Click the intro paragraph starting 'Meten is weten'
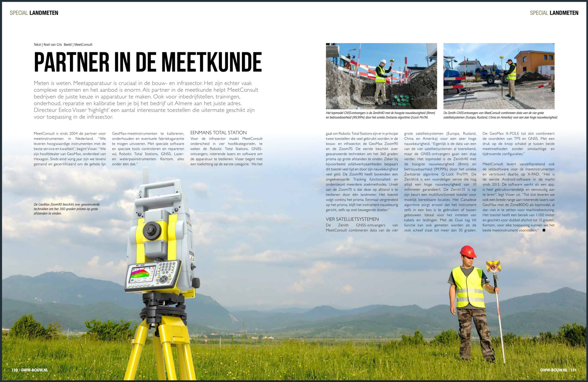Viewport: 588px width, 382px height. pos(146,100)
